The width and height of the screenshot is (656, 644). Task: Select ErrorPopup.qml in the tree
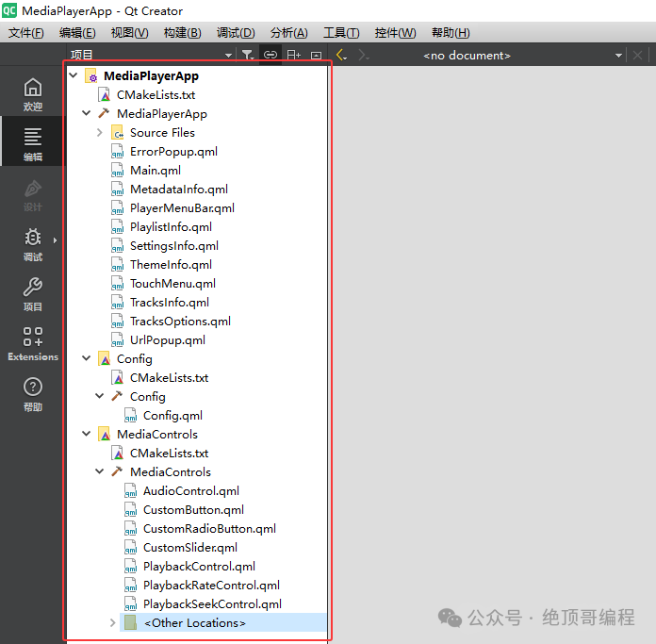point(173,152)
